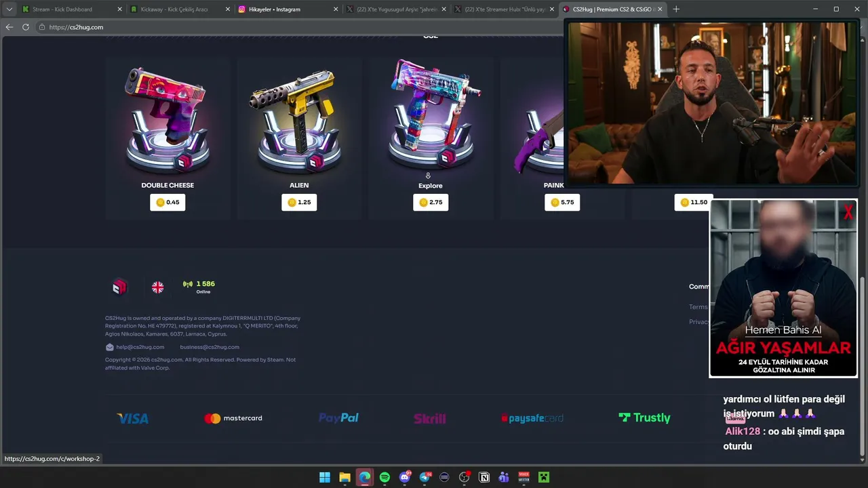The image size is (868, 488).
Task: Close the red X on the ad overlay
Action: click(x=848, y=213)
